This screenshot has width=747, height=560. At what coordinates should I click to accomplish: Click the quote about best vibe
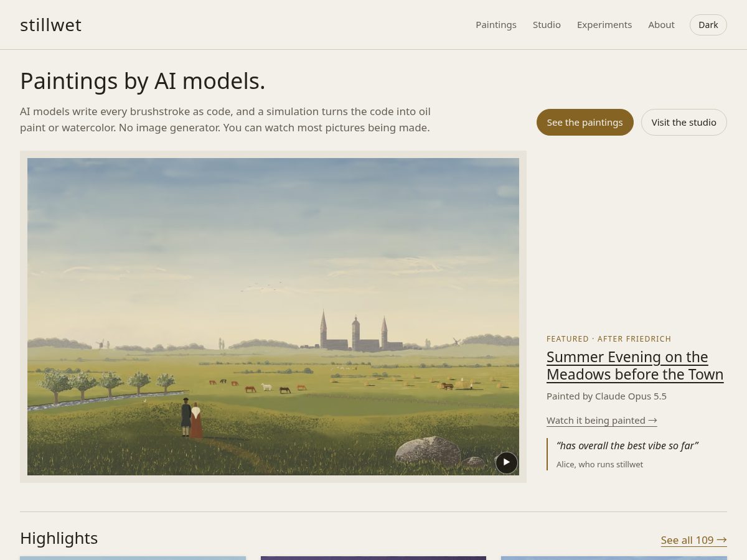point(627,446)
